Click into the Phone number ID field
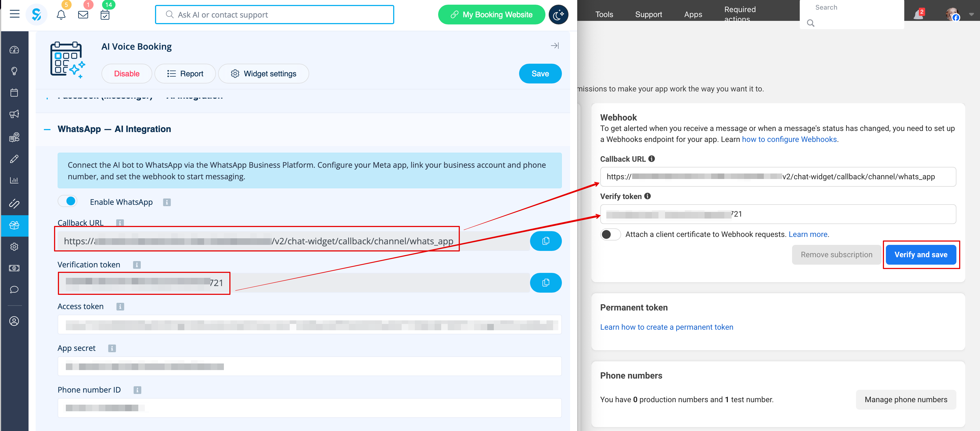Image resolution: width=980 pixels, height=431 pixels. [x=309, y=408]
